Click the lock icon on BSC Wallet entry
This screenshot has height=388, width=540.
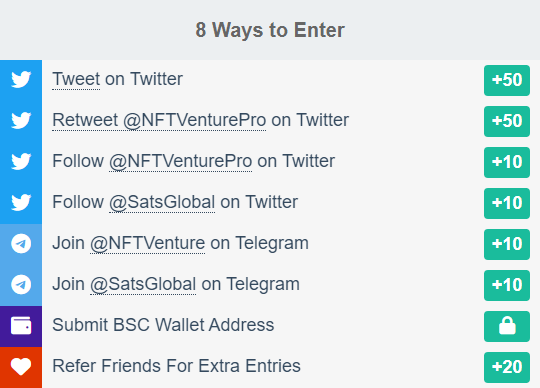click(507, 326)
